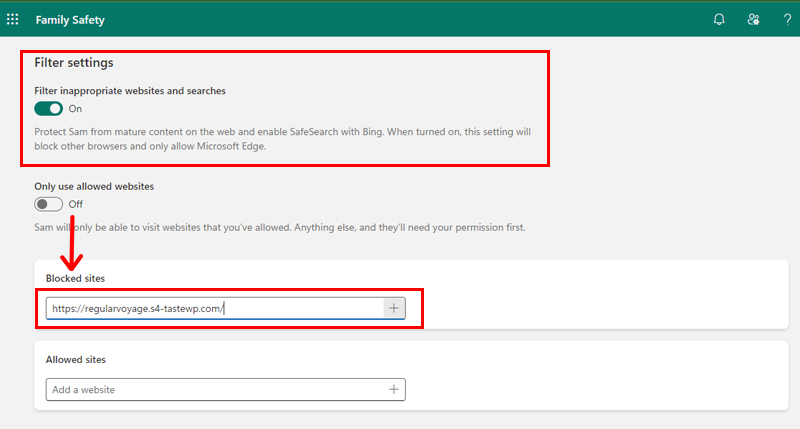Click the Protect Sam from mature content description
Screen dimensions: 800x429
click(x=283, y=139)
